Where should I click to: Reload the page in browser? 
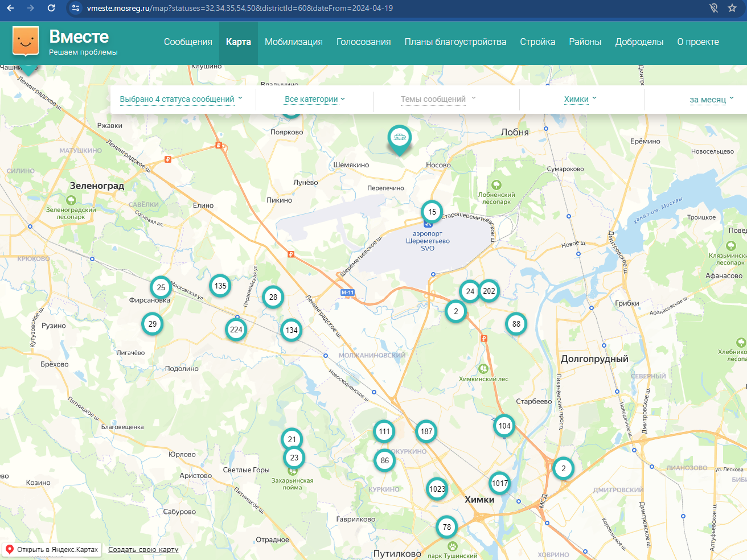click(51, 8)
